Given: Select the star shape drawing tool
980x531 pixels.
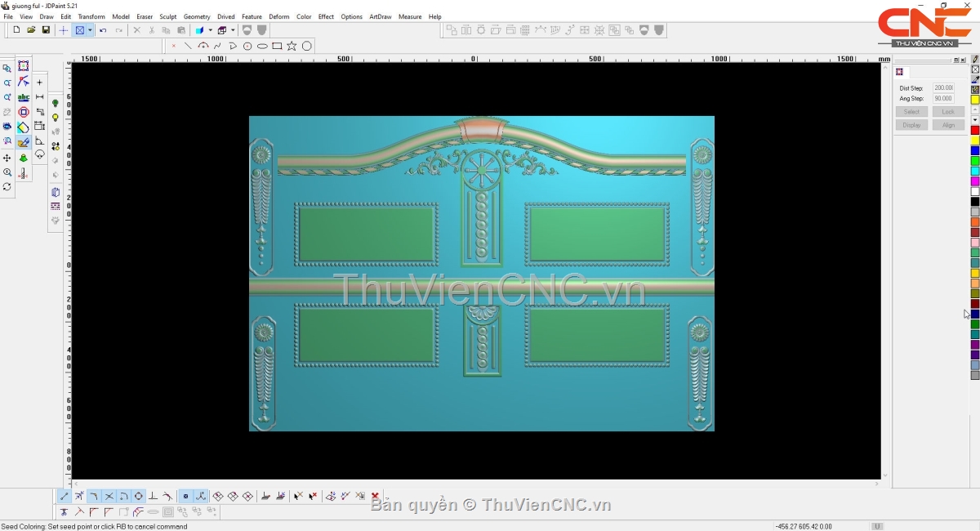Looking at the screenshot, I should (292, 46).
